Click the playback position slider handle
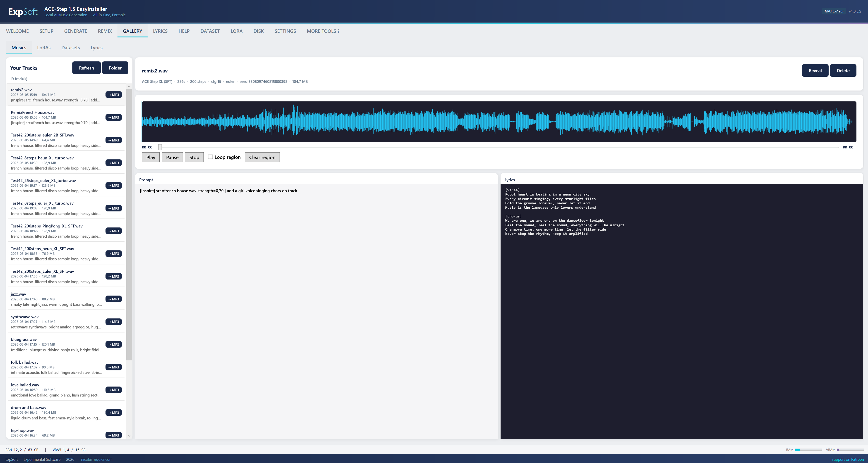Viewport: 868px width, 463px height. click(x=160, y=147)
